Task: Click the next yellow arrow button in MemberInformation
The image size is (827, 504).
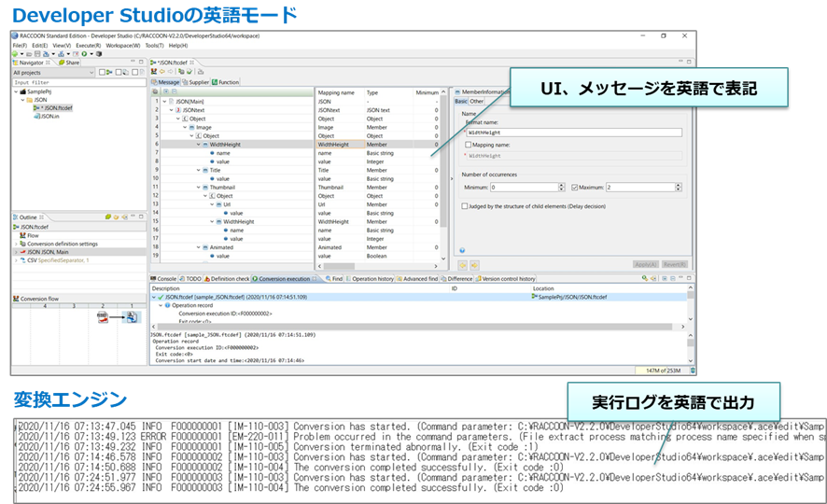Action: pos(474,265)
